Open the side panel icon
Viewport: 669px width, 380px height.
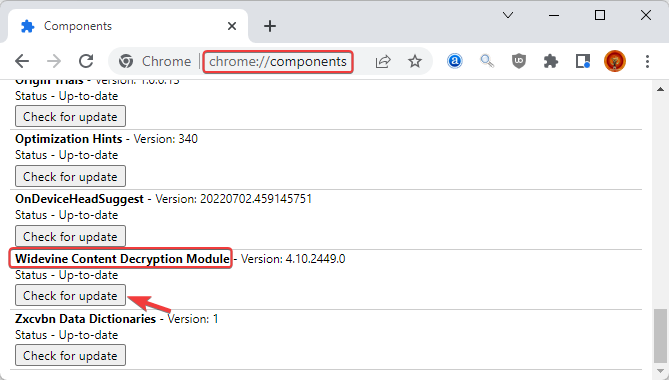pyautogui.click(x=583, y=61)
